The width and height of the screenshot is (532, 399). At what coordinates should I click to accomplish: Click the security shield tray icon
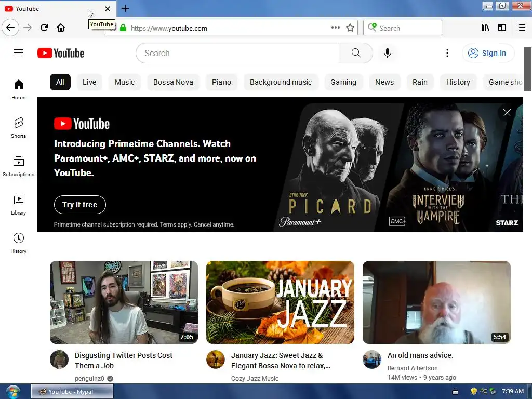pos(474,392)
